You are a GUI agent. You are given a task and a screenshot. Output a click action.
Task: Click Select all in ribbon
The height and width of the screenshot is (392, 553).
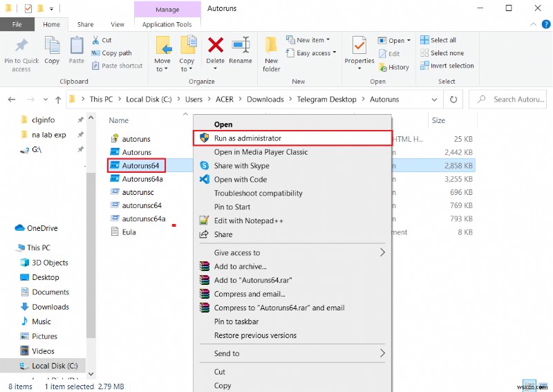click(438, 40)
